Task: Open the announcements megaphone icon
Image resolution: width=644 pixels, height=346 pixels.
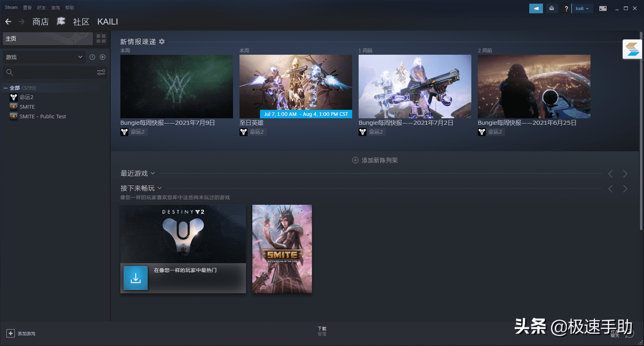Action: pyautogui.click(x=536, y=8)
